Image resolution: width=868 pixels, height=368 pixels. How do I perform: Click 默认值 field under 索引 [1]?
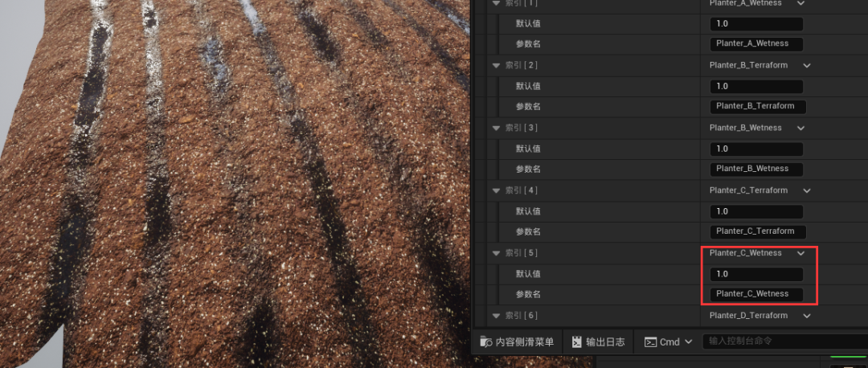[756, 24]
